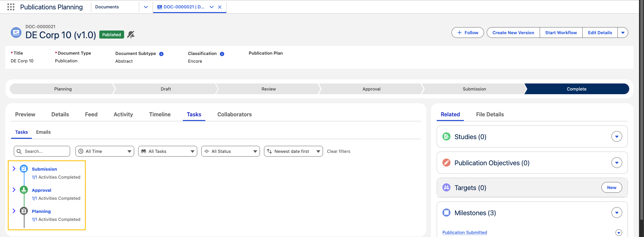Click New button in Targets section
This screenshot has width=644, height=237.
[611, 187]
